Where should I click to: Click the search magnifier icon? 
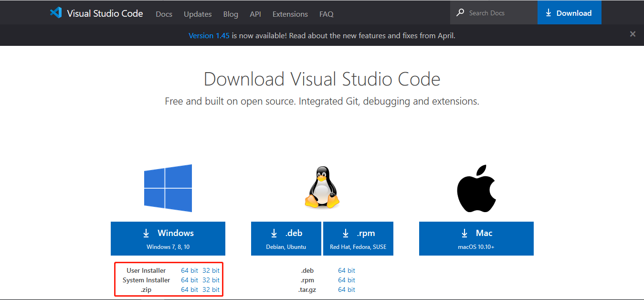click(x=460, y=13)
